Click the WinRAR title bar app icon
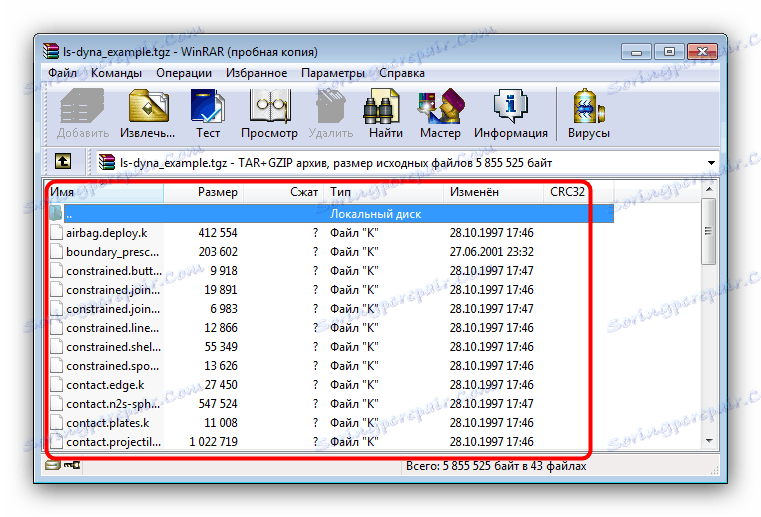 click(51, 51)
